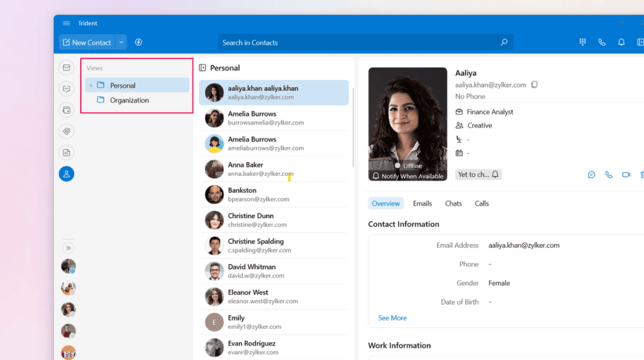This screenshot has width=644, height=360.
Task: Copy Aaliya's email address with copy icon
Action: pyautogui.click(x=535, y=85)
